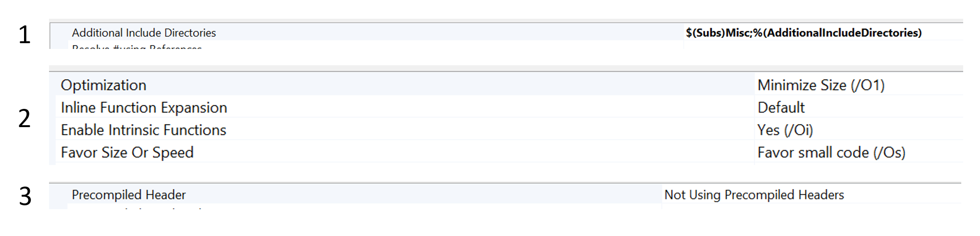The image size is (980, 236).
Task: Click the section number 3 label
Action: pos(25,196)
